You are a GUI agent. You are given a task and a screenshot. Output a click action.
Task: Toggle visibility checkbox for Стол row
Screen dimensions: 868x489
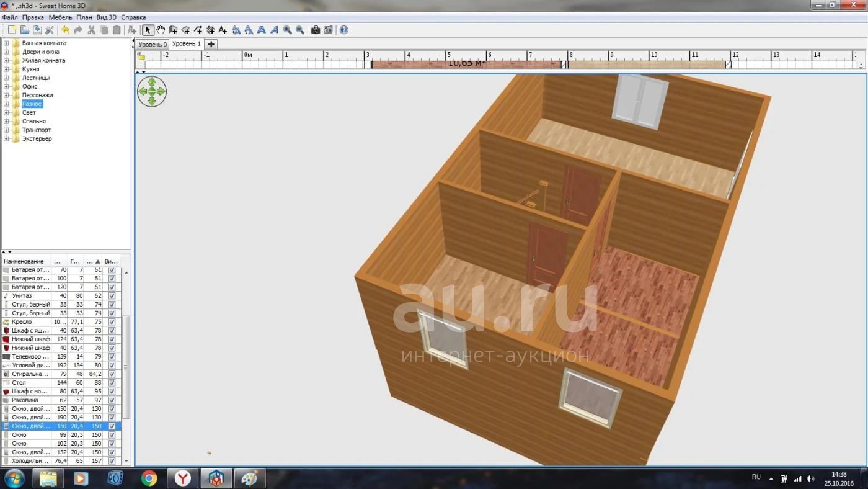pyautogui.click(x=112, y=383)
